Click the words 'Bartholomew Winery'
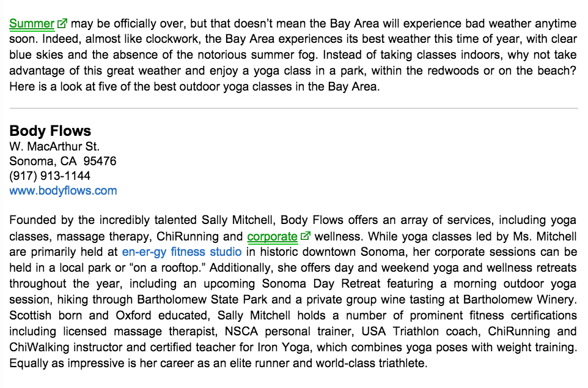 [520, 300]
